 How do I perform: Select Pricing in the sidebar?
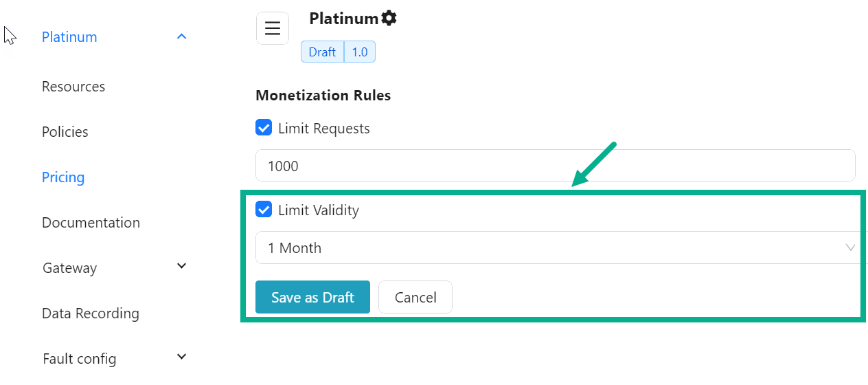(63, 177)
